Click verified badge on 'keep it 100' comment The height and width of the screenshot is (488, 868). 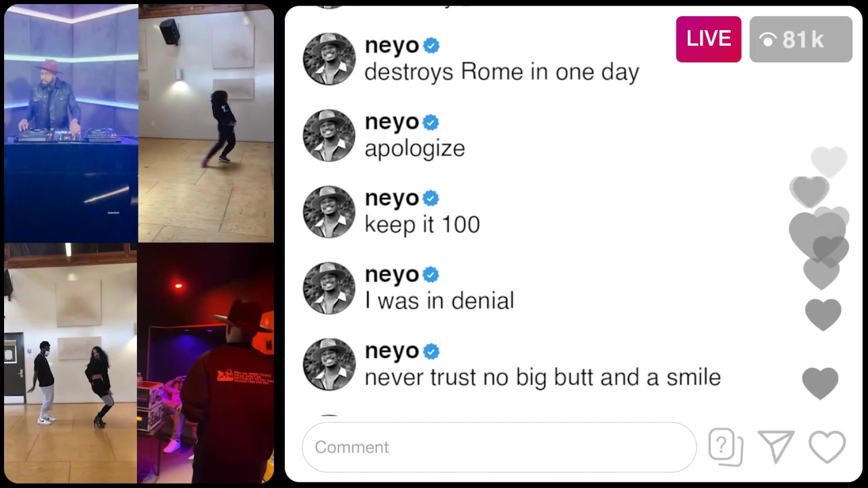[431, 199]
